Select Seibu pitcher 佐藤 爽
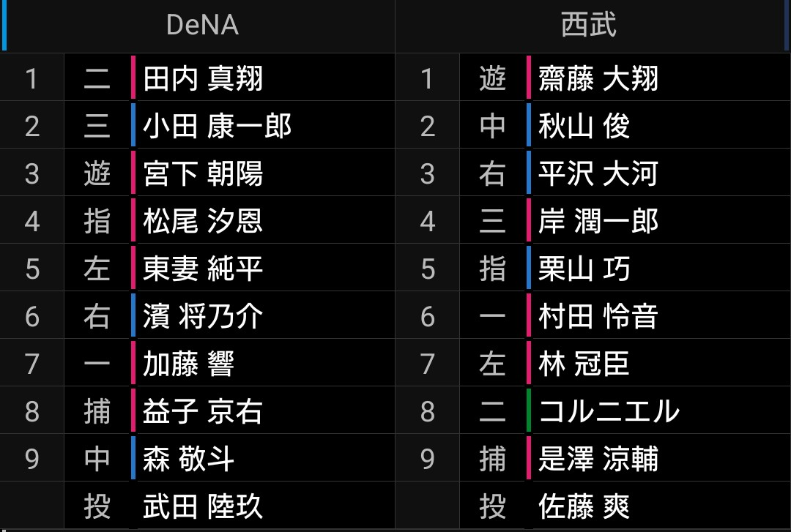 coord(584,506)
